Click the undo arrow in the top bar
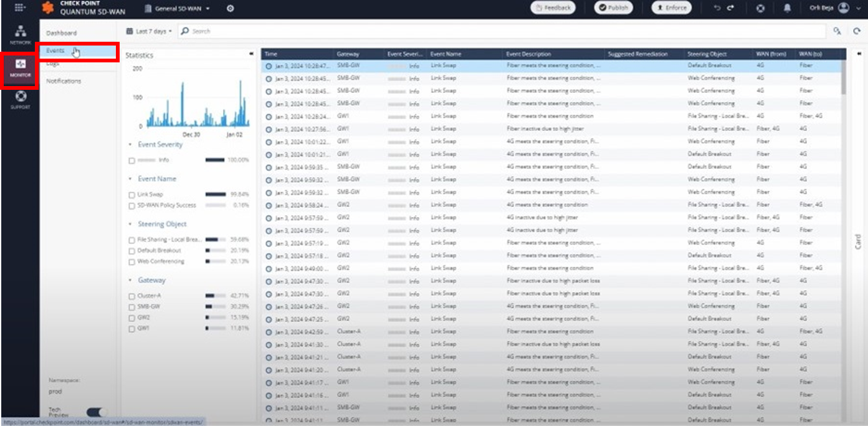 (x=717, y=8)
